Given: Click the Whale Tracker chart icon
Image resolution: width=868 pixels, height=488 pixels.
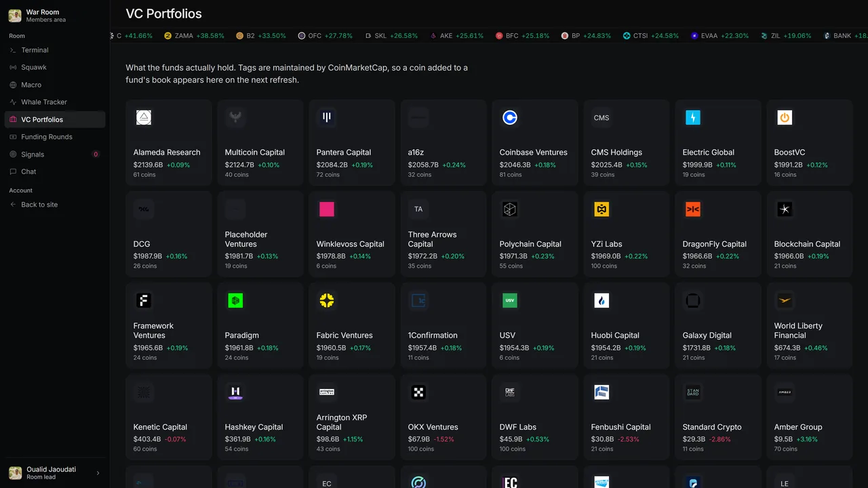Looking at the screenshot, I should tap(13, 102).
